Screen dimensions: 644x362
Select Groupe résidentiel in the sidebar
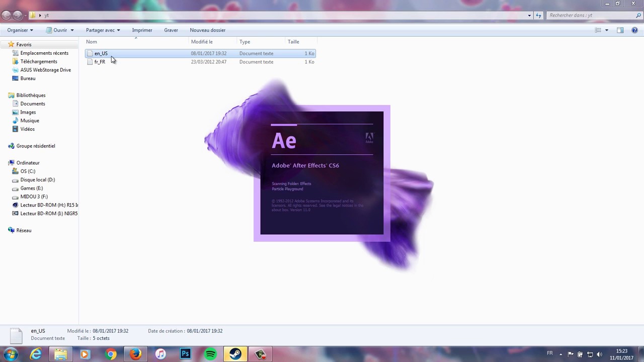point(35,146)
